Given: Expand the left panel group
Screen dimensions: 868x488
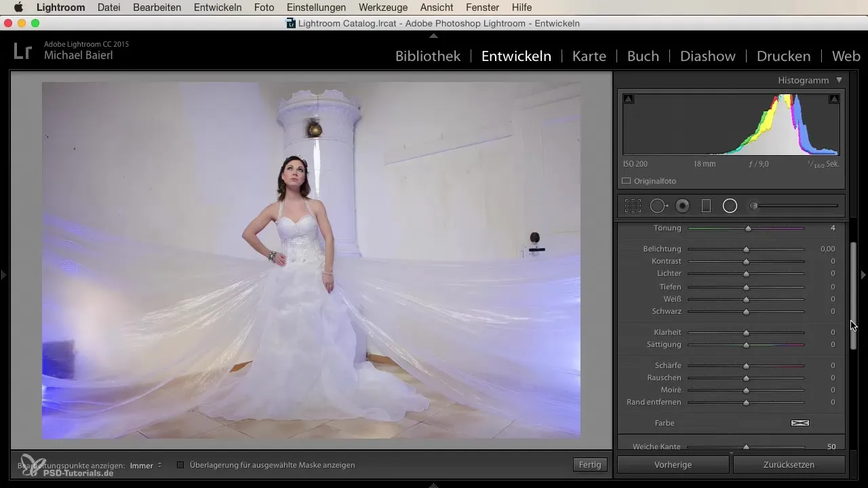Looking at the screenshot, I should 3,275.
